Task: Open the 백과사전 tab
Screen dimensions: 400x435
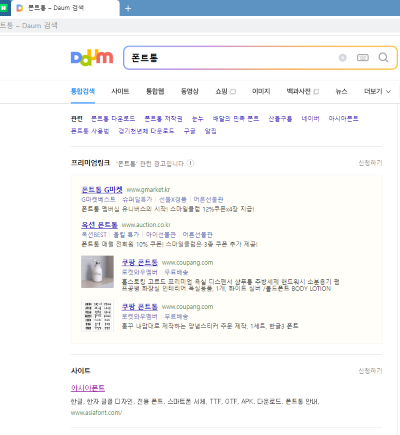Action: point(303,91)
